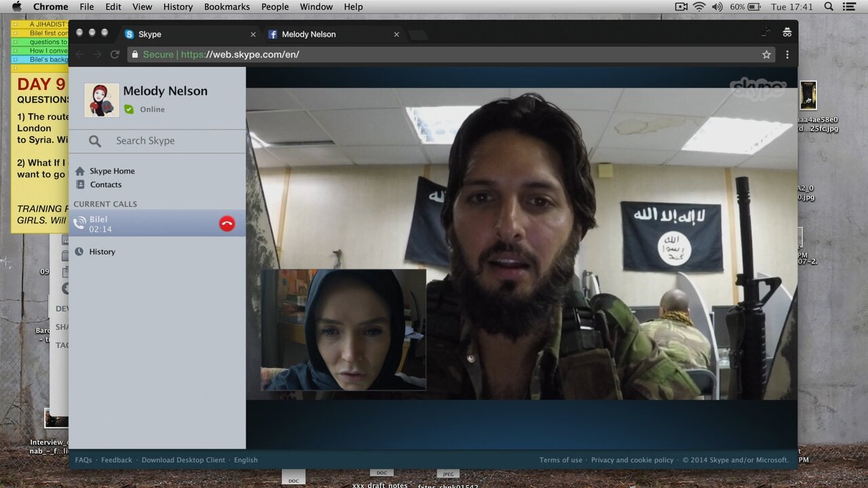Open the English language selector
The height and width of the screenshot is (488, 868).
pyautogui.click(x=245, y=460)
